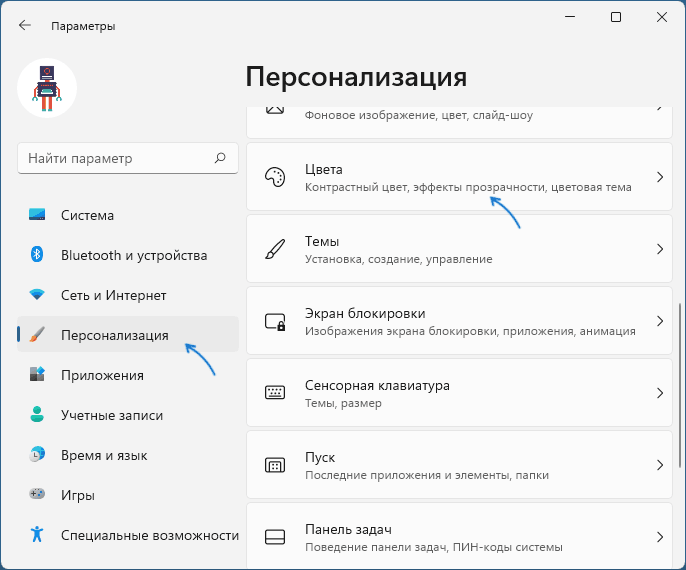Click the brush icon next to Темы
Image resolution: width=686 pixels, height=570 pixels.
275,249
